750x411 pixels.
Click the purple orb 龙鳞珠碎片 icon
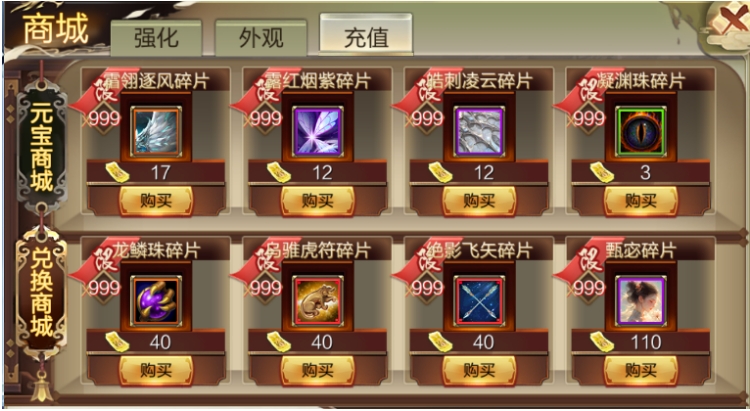tap(156, 301)
